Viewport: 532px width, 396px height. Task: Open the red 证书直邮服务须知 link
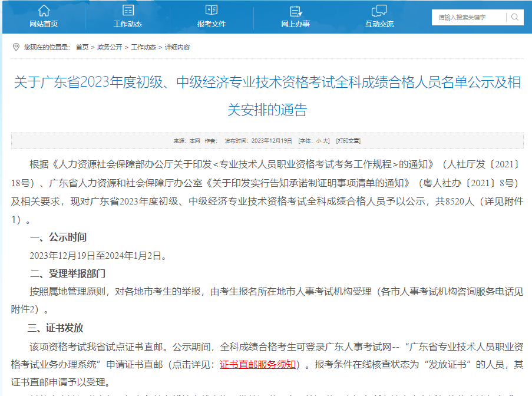click(257, 364)
